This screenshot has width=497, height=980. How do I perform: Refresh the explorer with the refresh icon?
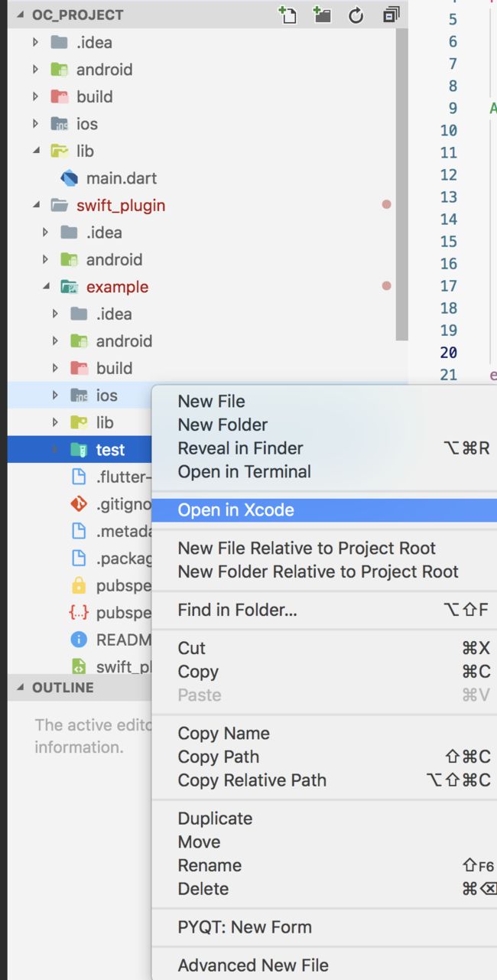356,15
